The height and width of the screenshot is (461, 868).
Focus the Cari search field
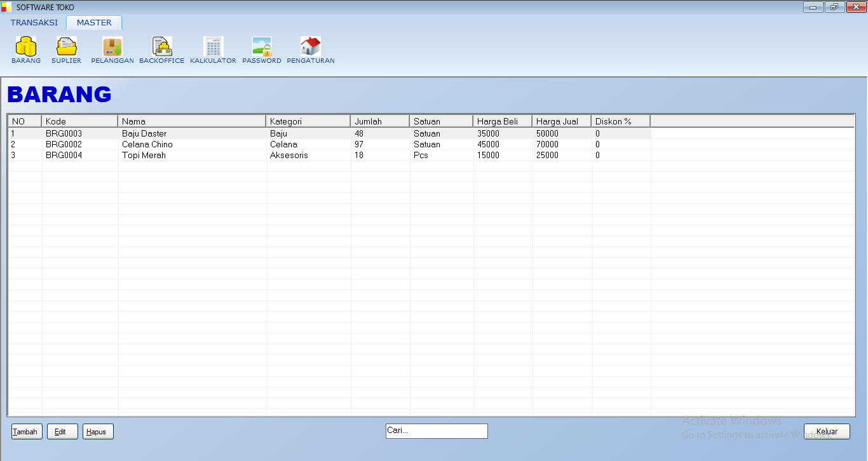coord(437,431)
